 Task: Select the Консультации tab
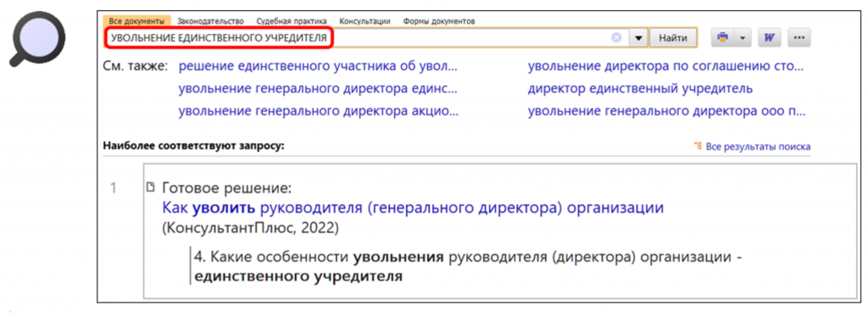coord(364,21)
